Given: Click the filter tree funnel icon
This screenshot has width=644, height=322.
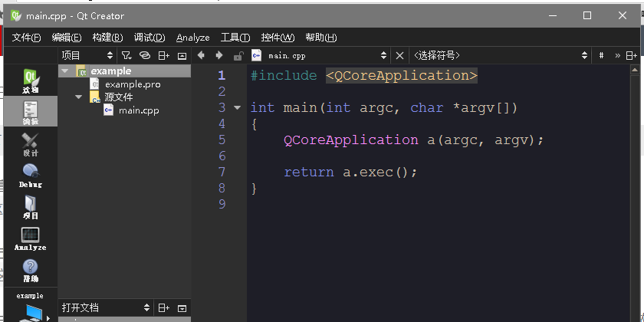Looking at the screenshot, I should pos(127,55).
